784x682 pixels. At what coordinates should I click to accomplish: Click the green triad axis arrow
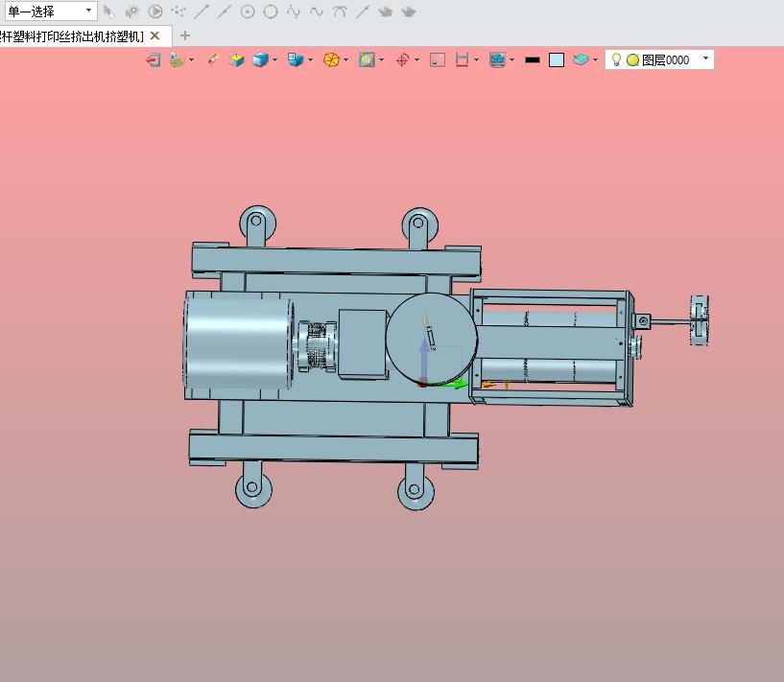tap(455, 385)
